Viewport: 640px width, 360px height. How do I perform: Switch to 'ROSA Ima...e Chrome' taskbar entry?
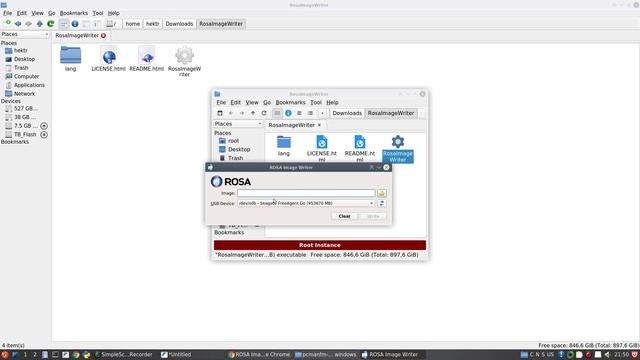point(259,355)
